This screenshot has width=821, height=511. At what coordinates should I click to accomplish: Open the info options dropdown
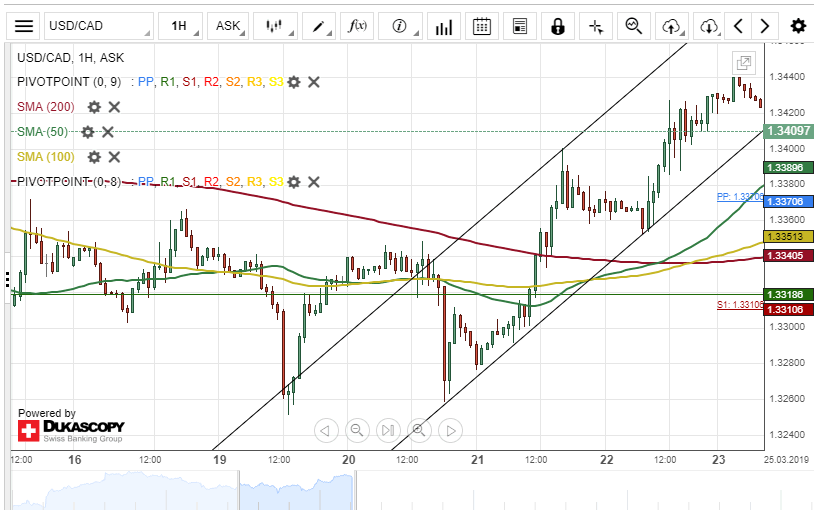pos(400,26)
